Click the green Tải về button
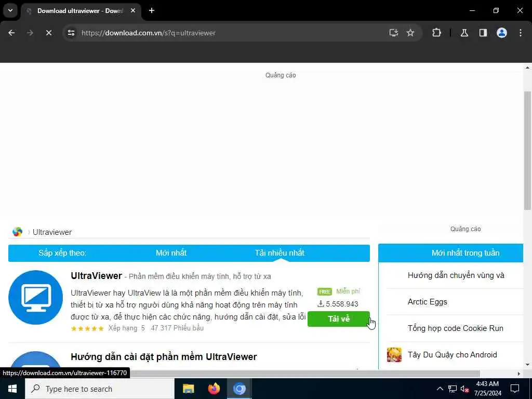Image resolution: width=532 pixels, height=399 pixels. 339,319
